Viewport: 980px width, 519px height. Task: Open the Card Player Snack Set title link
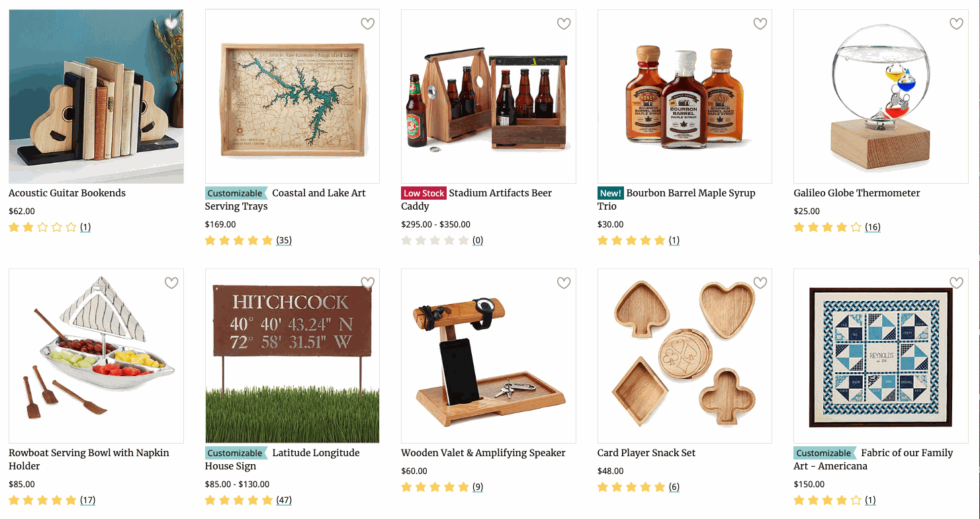[646, 453]
